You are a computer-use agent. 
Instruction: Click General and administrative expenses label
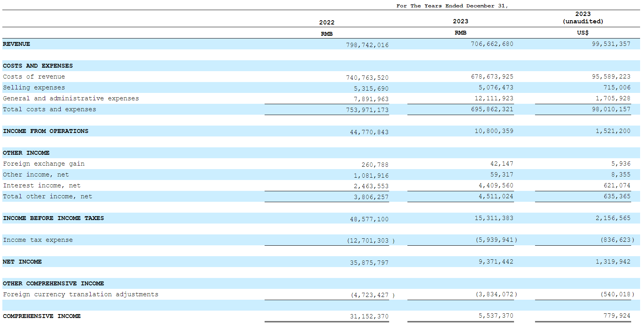point(71,98)
